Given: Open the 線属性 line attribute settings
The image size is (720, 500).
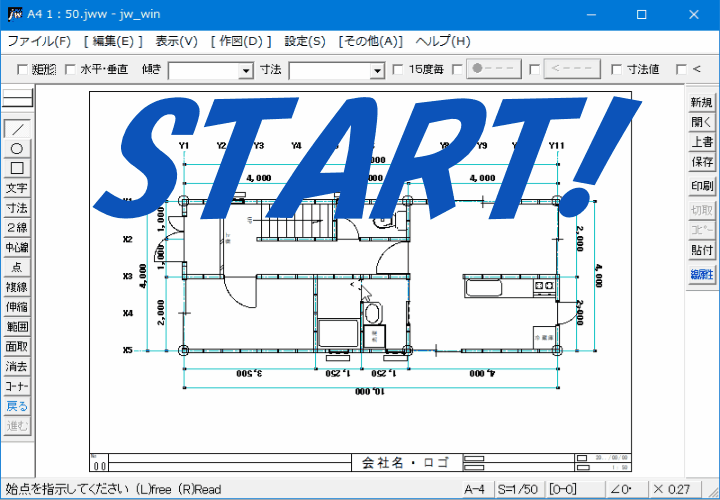Looking at the screenshot, I should (x=702, y=274).
